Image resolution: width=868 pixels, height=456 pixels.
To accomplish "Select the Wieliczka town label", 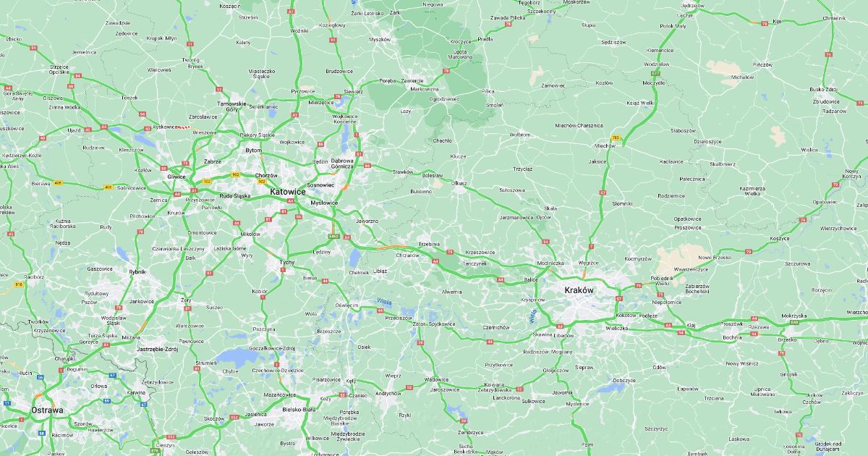I will tap(617, 328).
